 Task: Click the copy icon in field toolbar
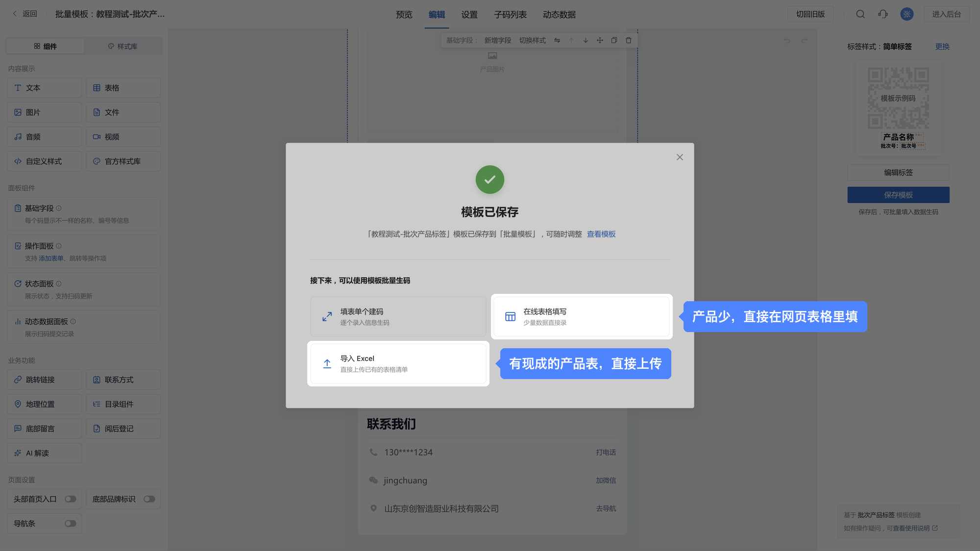tap(614, 40)
